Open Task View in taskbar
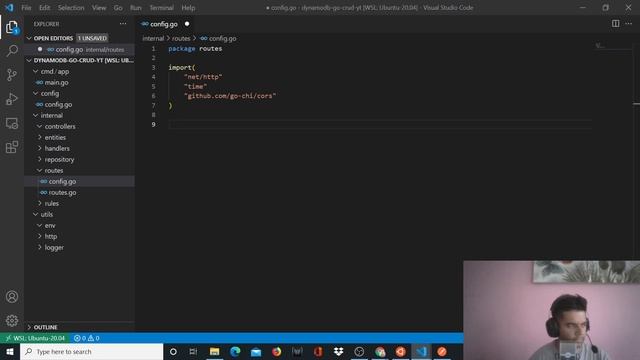 [x=193, y=351]
